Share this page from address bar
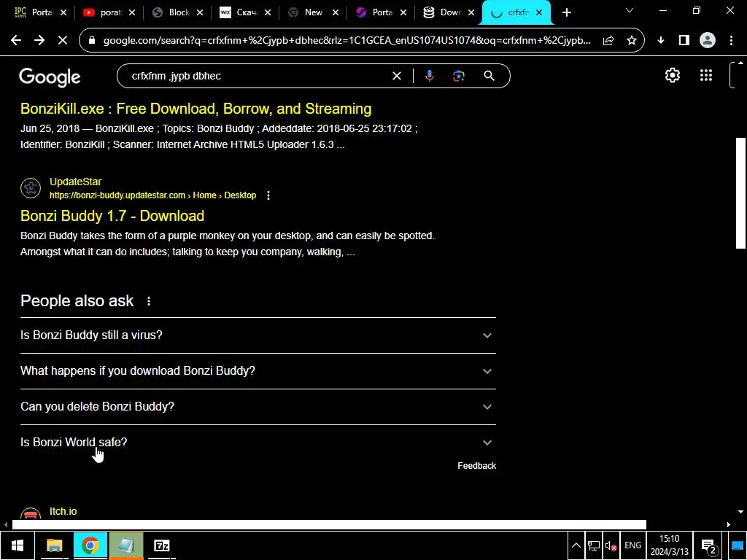747x560 pixels. pos(608,41)
